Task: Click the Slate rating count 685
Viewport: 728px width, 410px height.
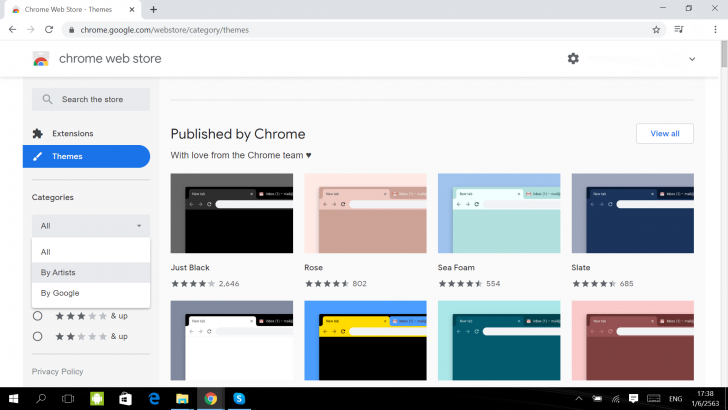Action: 626,284
